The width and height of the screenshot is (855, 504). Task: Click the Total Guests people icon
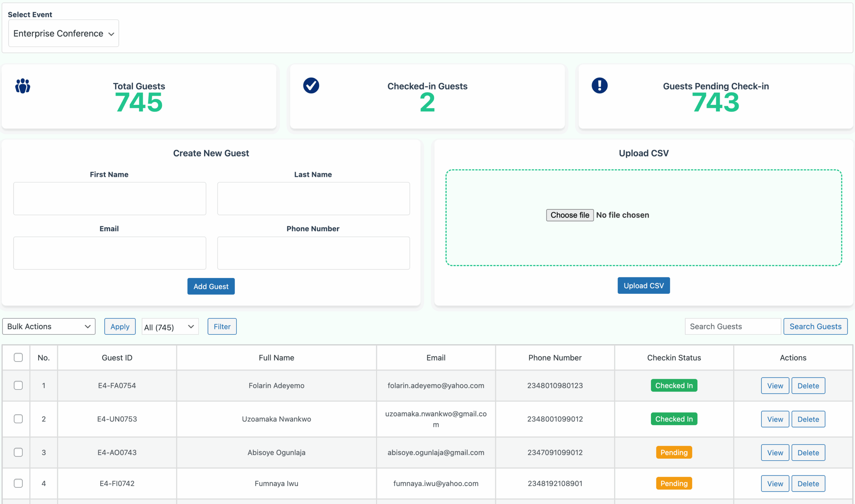click(22, 85)
